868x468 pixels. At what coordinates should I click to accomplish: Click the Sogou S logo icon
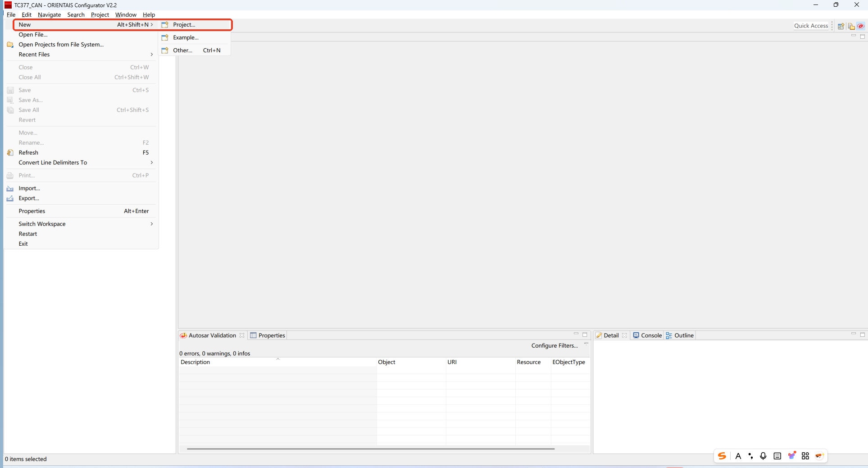pyautogui.click(x=722, y=456)
